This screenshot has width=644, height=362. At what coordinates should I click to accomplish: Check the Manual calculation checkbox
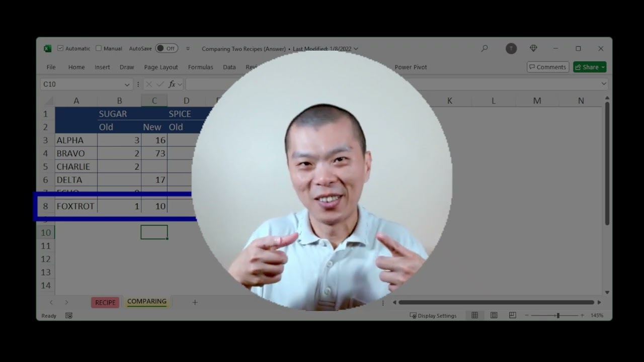click(99, 48)
